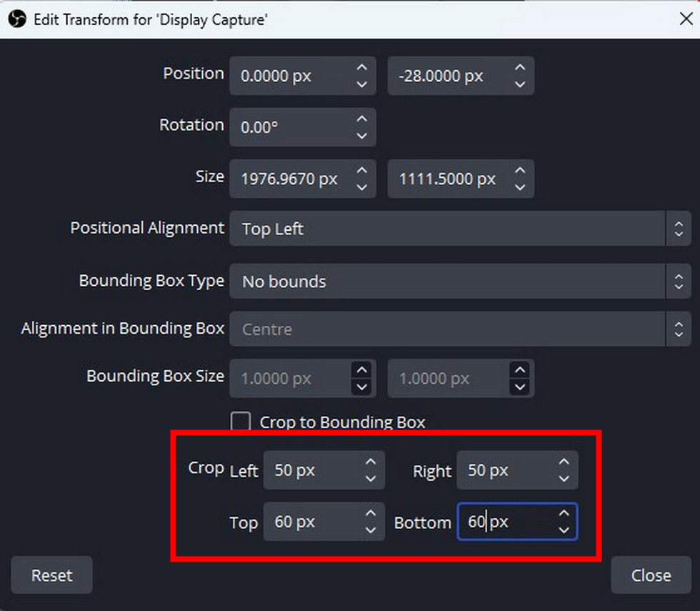Click the down arrow on Crop Right stepper
The width and height of the screenshot is (700, 611).
click(x=563, y=478)
